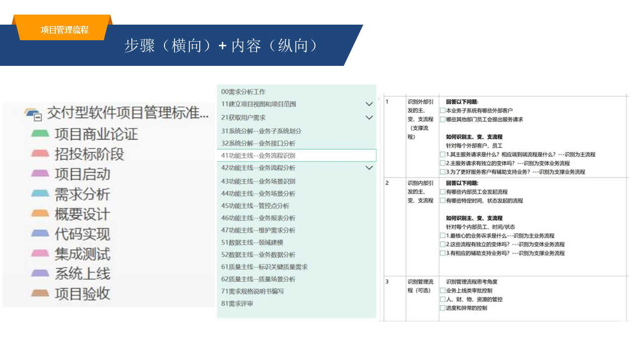Open the 项目启动 section

(x=83, y=174)
